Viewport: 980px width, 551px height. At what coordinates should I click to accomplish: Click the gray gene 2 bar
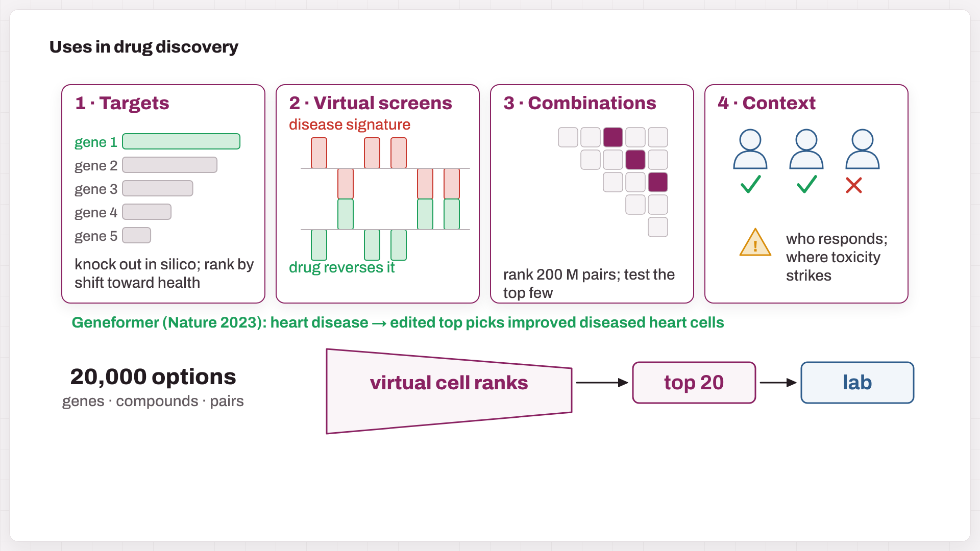170,165
